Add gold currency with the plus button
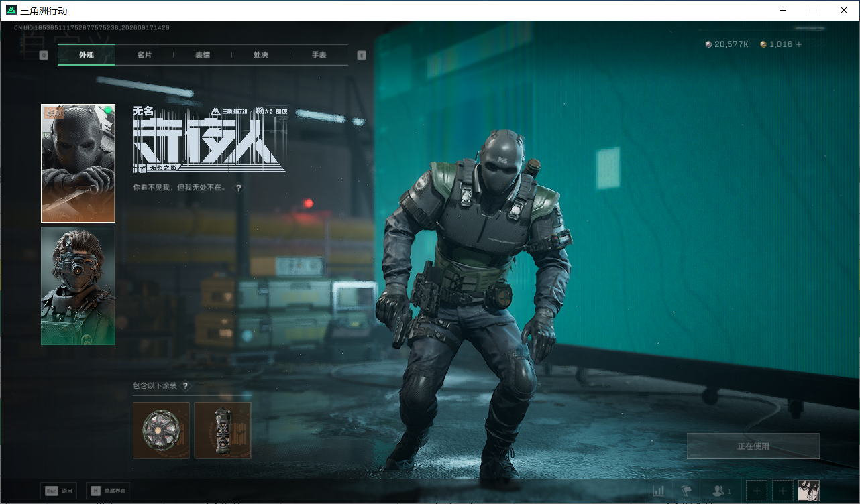This screenshot has width=860, height=504. pyautogui.click(x=799, y=44)
